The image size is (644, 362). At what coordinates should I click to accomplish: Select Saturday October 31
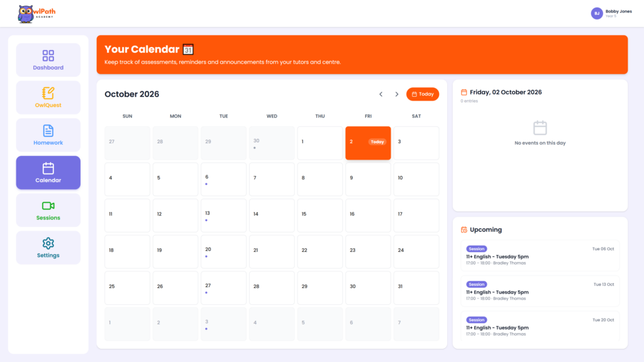click(x=416, y=288)
